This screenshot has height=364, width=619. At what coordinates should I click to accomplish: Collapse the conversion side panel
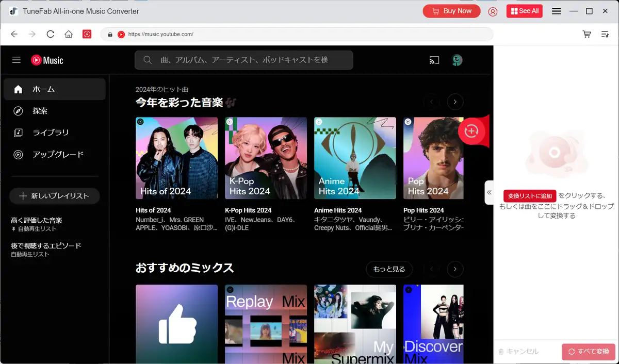pyautogui.click(x=489, y=192)
